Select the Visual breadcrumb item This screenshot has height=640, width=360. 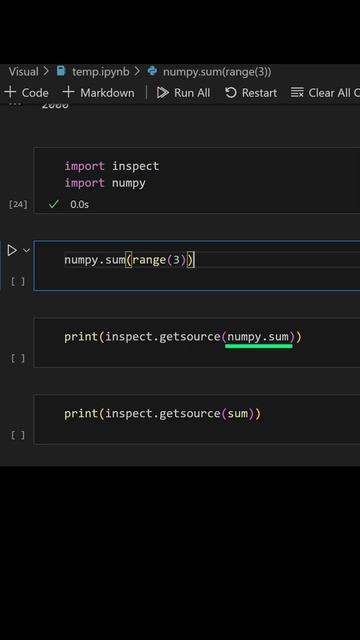23,72
